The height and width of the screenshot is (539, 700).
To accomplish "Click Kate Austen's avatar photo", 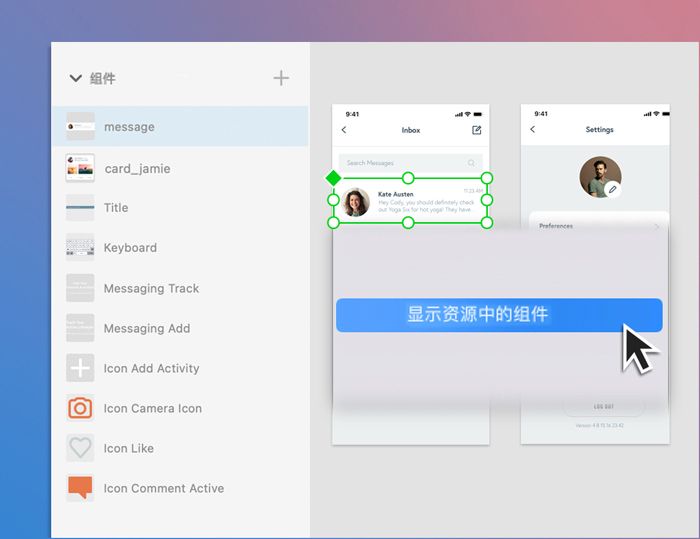I will [356, 202].
